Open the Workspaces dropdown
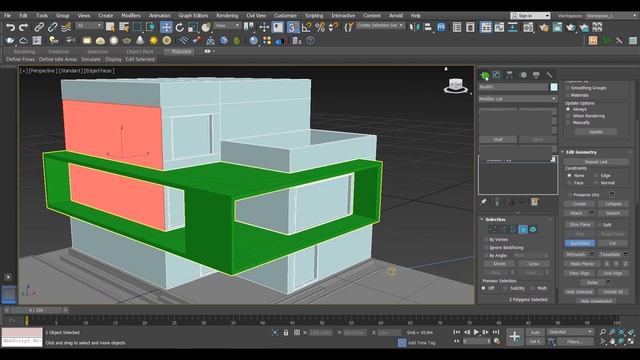 tap(611, 16)
